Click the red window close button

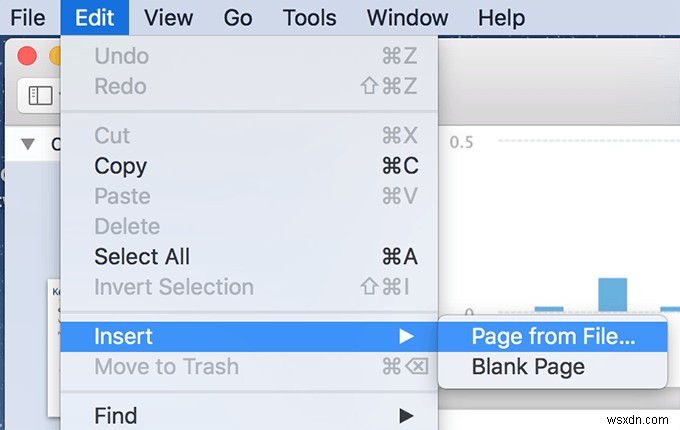27,57
